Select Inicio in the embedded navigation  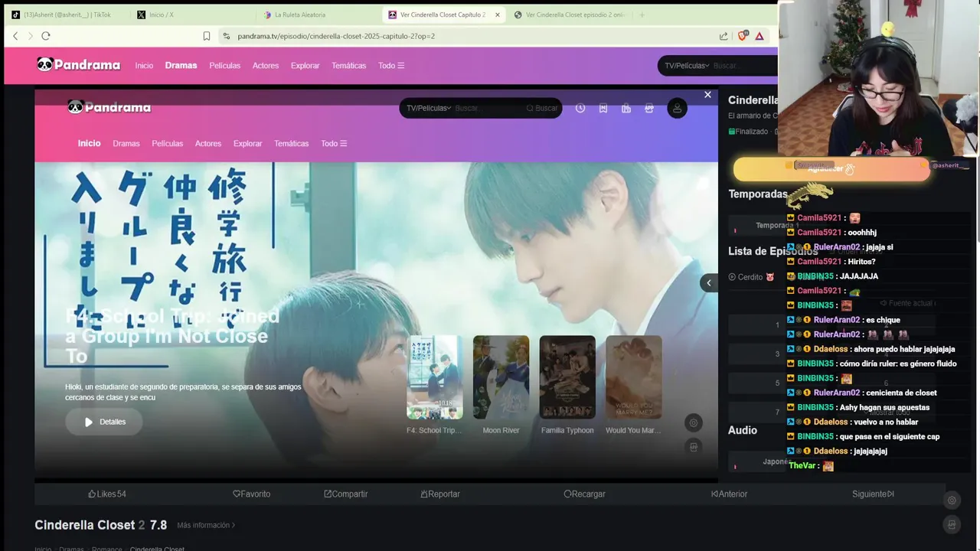click(89, 143)
